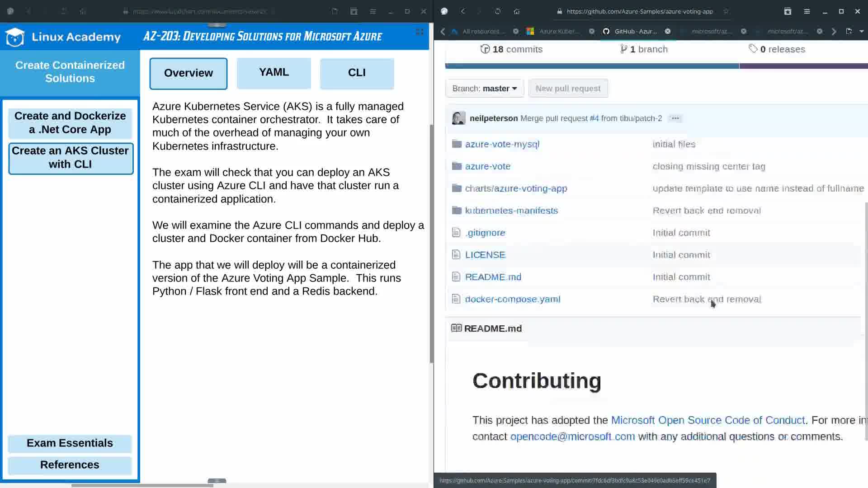Open commits history clock icon

[485, 49]
